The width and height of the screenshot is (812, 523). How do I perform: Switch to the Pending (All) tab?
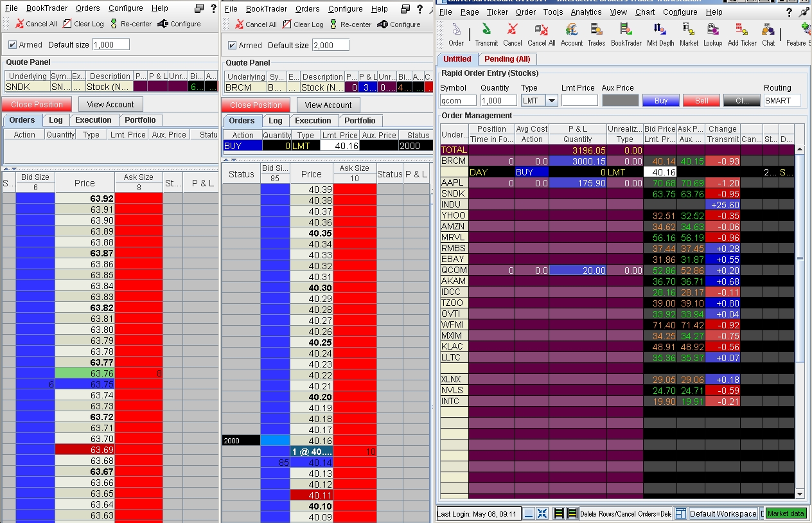507,59
